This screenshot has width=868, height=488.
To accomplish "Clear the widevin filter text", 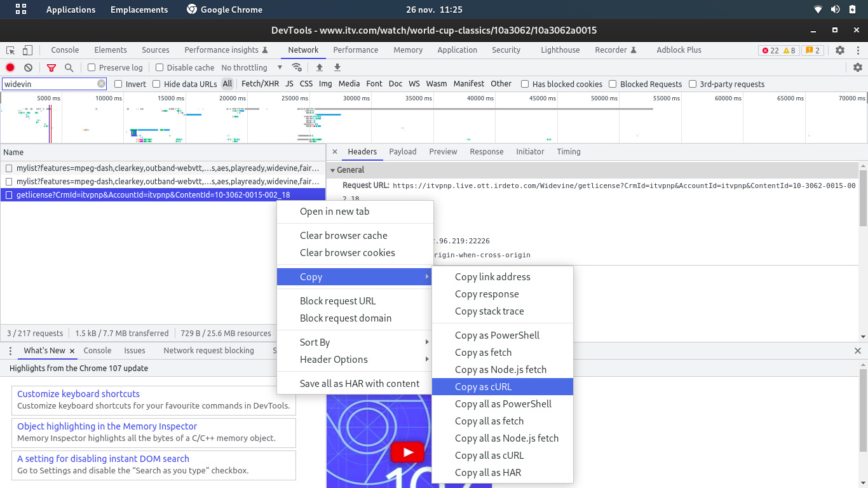I will 102,84.
